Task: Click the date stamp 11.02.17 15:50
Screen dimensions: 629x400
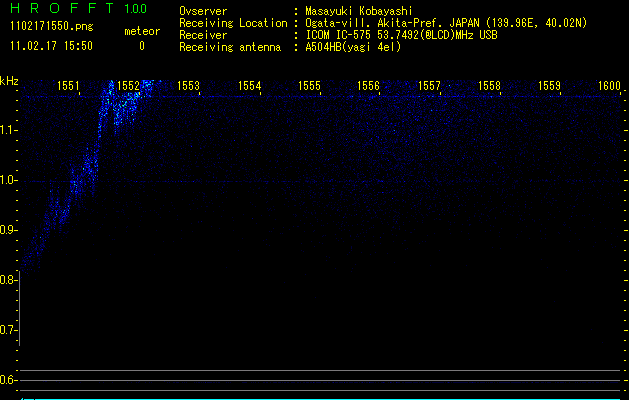Action: 51,46
